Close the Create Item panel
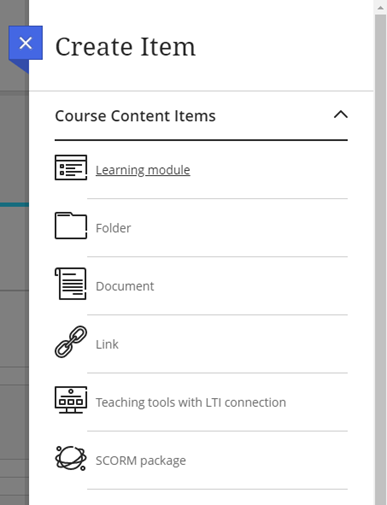This screenshot has height=505, width=387. (x=26, y=43)
